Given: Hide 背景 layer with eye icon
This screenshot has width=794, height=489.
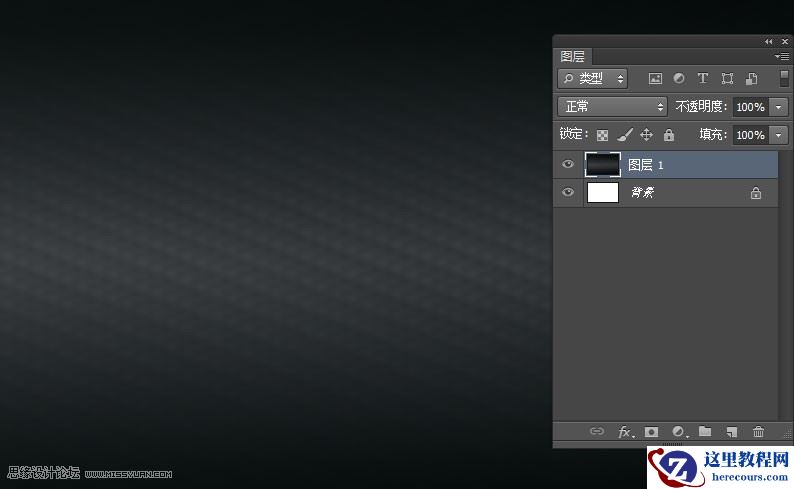Looking at the screenshot, I should [568, 192].
